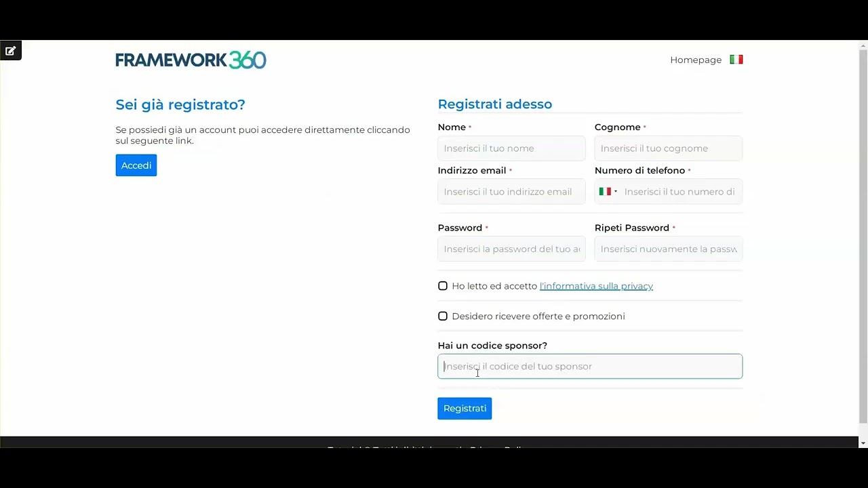The height and width of the screenshot is (488, 868).
Task: Click the pencil edit icon at the top-left
Action: coord(10,51)
